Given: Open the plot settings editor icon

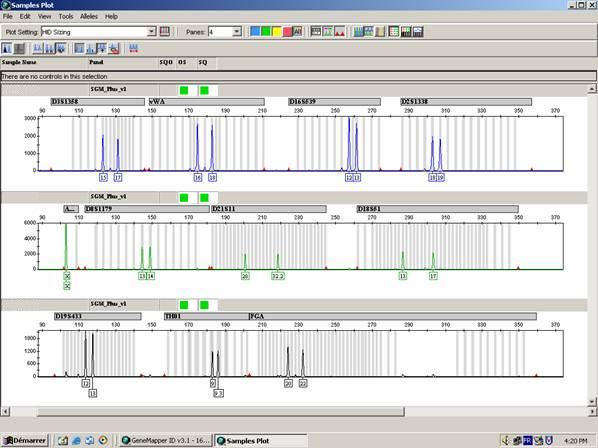Looking at the screenshot, I should (x=164, y=32).
